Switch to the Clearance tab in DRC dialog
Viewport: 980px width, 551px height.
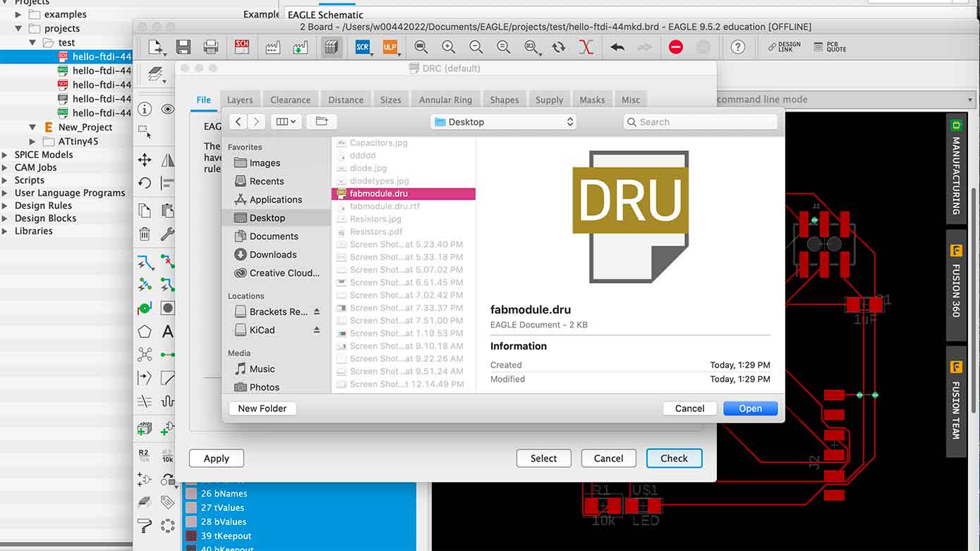click(x=290, y=100)
